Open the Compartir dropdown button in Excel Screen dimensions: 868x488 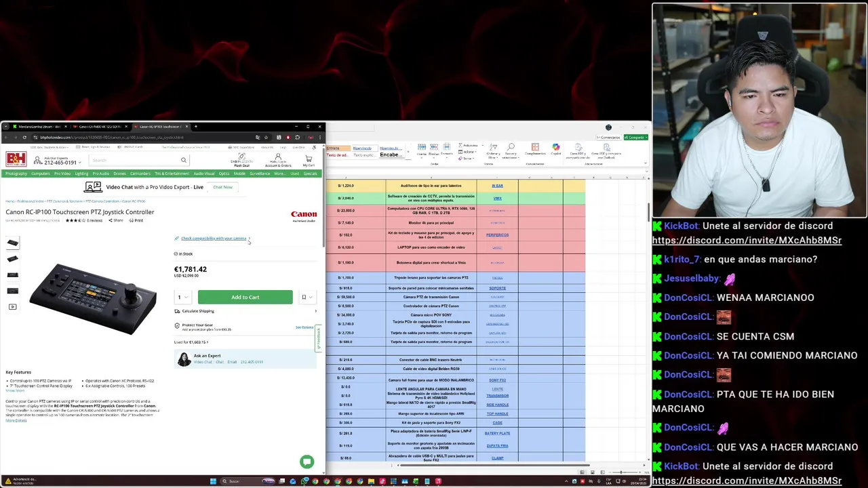(x=636, y=138)
